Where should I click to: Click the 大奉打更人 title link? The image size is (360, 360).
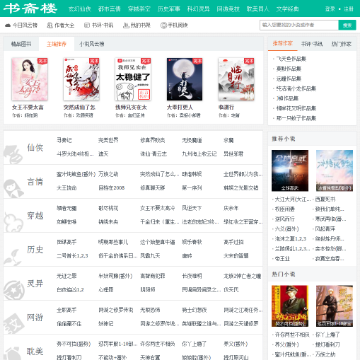[x=180, y=108]
